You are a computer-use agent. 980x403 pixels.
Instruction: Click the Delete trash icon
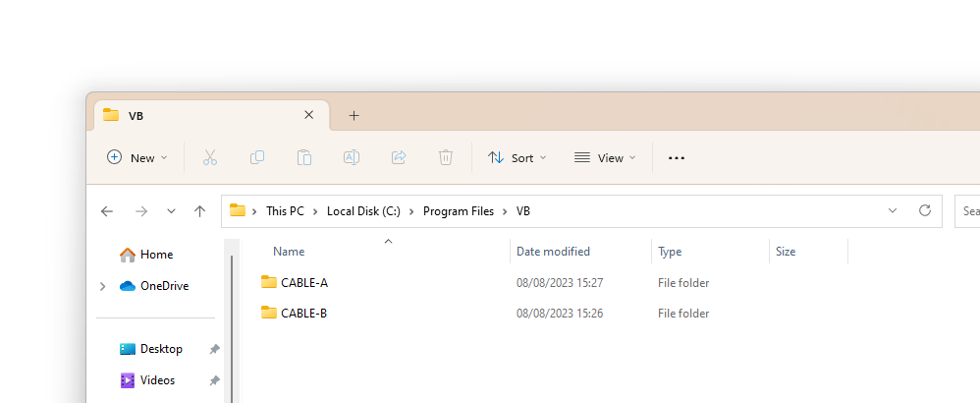pyautogui.click(x=446, y=157)
